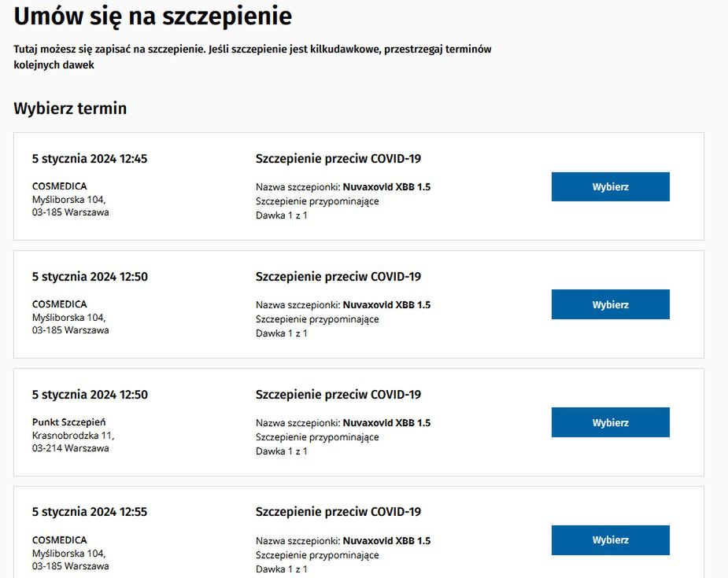This screenshot has width=728, height=578.
Task: Click the "5 stycznia 2024 12:45" date
Action: click(x=90, y=159)
